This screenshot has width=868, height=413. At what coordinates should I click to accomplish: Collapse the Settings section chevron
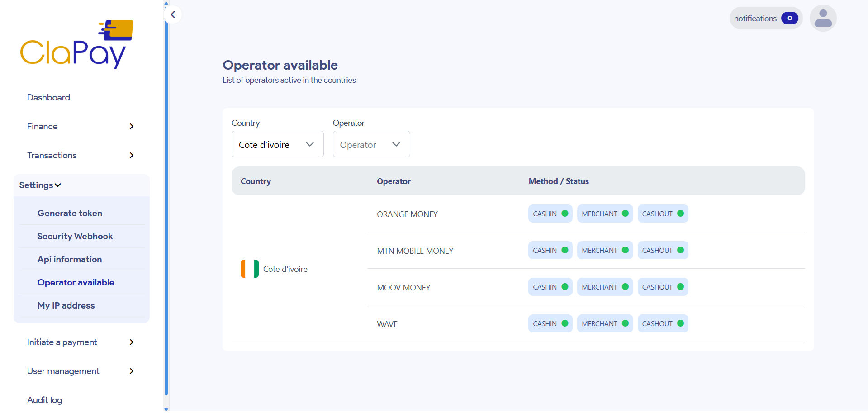(58, 185)
